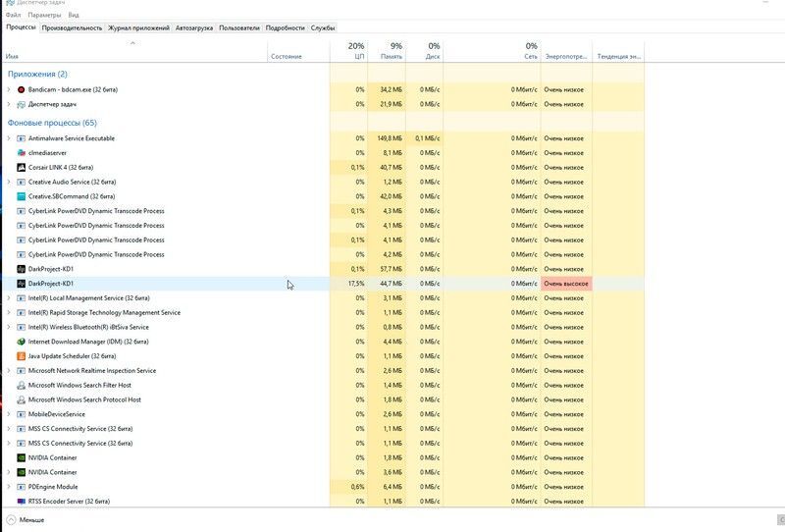Select the Диспетчер задач process icon
The height and width of the screenshot is (532, 785).
tap(21, 104)
